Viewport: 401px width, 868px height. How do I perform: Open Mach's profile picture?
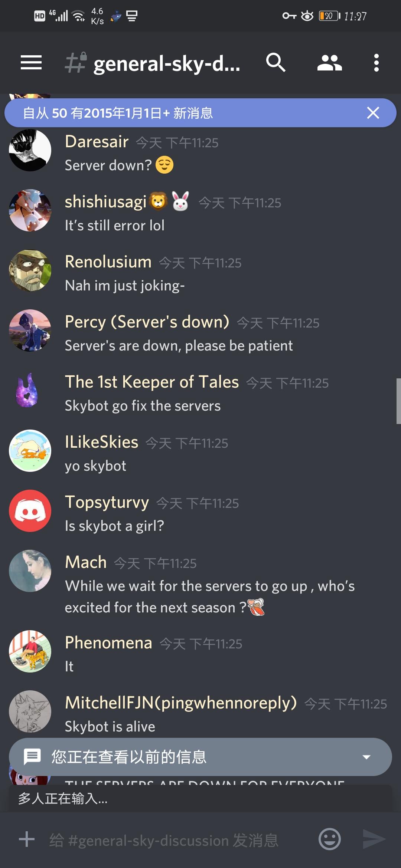[x=30, y=571]
